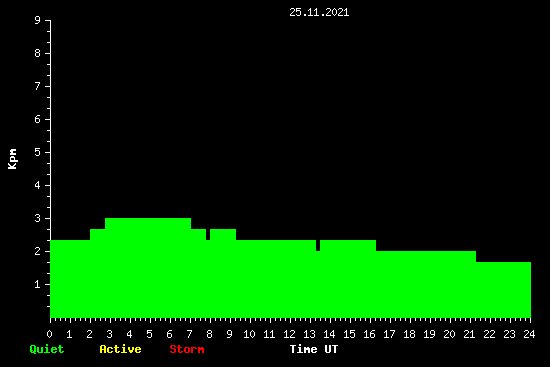This screenshot has height=367, width=550.
Task: Click the hour 0 tick label
Action: coord(49,334)
